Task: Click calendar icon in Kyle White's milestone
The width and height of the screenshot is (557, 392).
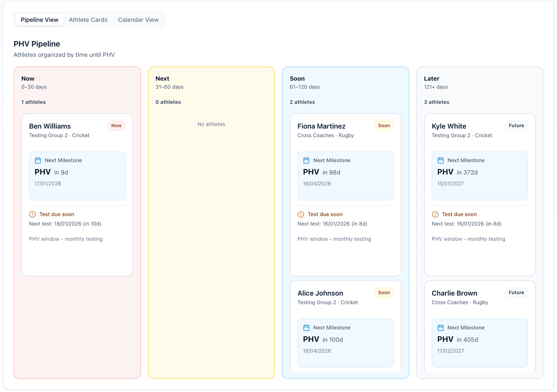Action: point(440,160)
